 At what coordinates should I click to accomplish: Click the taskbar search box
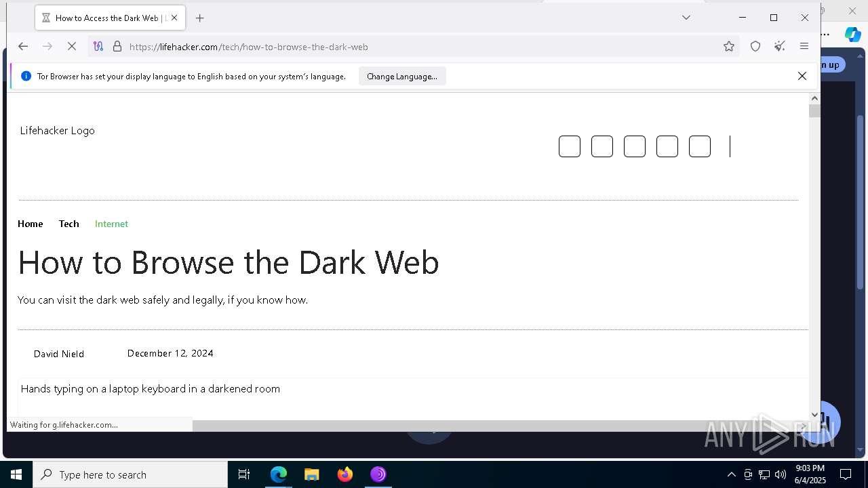[x=130, y=474]
